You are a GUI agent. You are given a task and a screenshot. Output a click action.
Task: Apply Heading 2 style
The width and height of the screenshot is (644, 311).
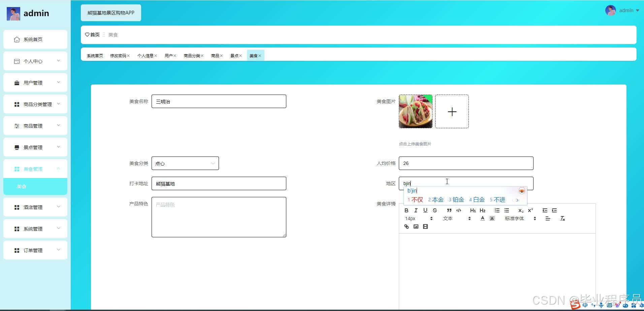pos(482,210)
